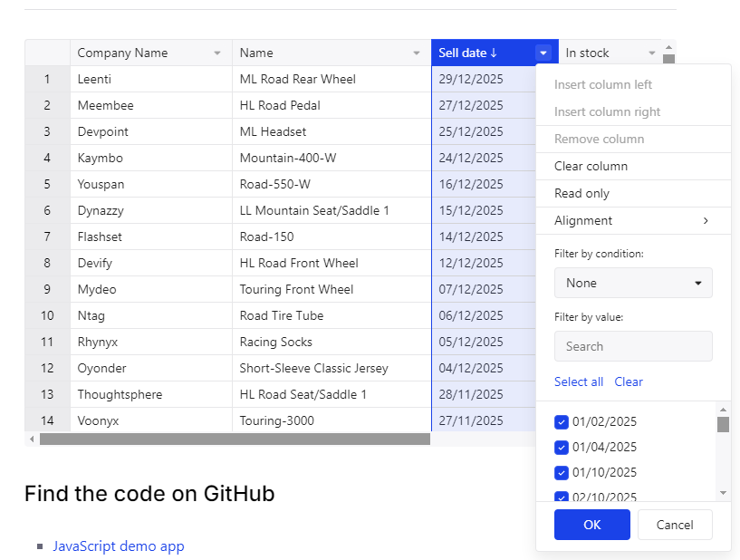Click the filter list scroll-down arrow
740x560 pixels.
tap(723, 492)
